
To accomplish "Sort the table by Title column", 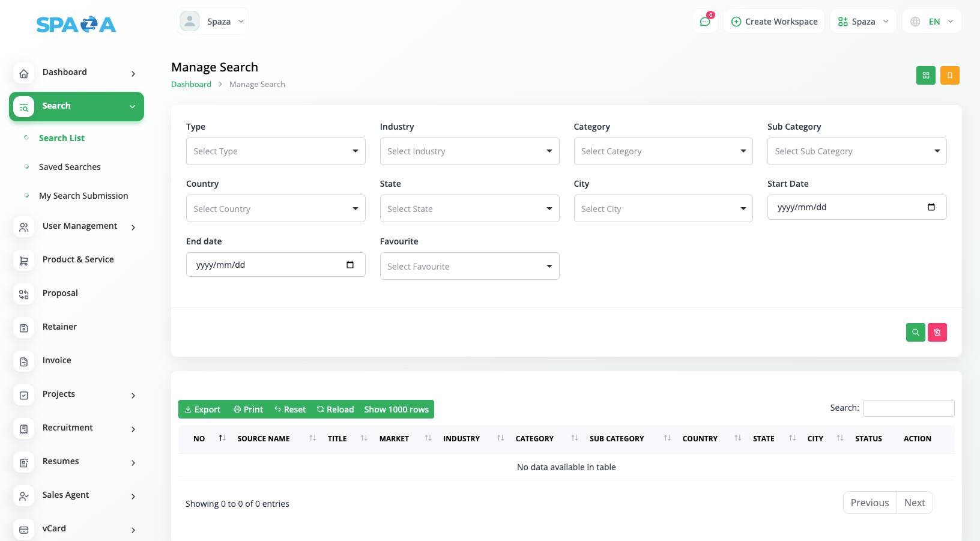I will (337, 439).
